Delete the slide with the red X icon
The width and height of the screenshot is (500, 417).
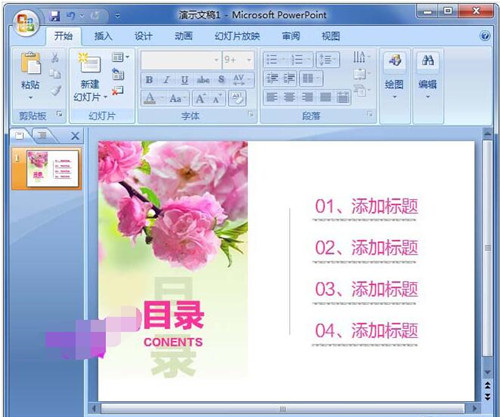(118, 90)
